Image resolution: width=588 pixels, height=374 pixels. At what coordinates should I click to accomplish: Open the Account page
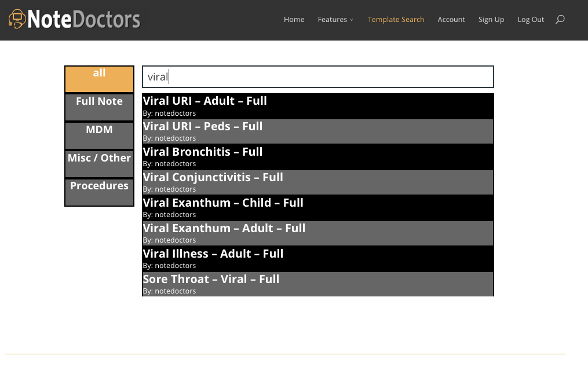[451, 20]
